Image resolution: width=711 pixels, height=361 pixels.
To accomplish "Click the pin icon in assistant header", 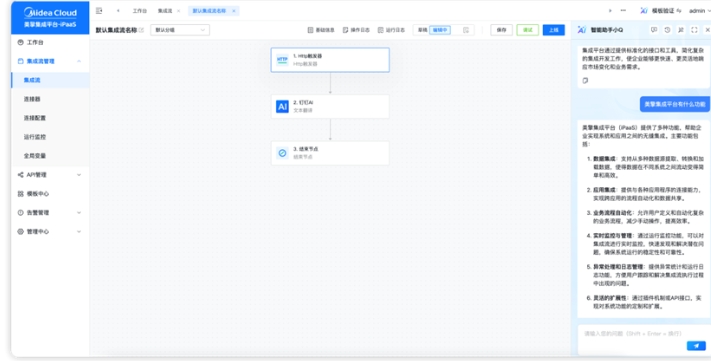I will coord(681,30).
